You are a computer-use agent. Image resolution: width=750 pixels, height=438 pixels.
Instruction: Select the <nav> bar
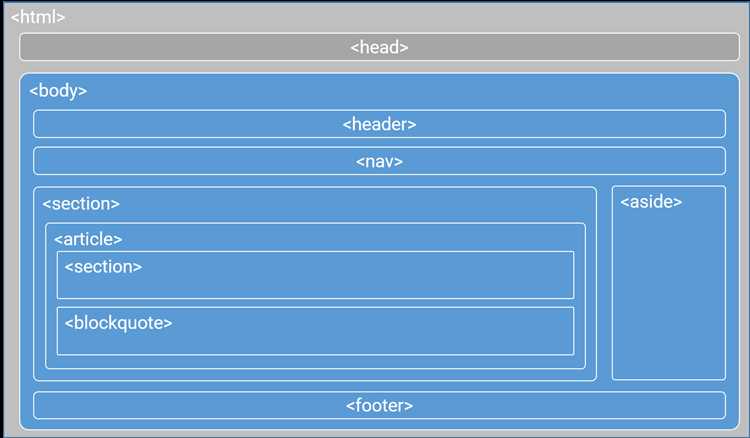pos(379,161)
